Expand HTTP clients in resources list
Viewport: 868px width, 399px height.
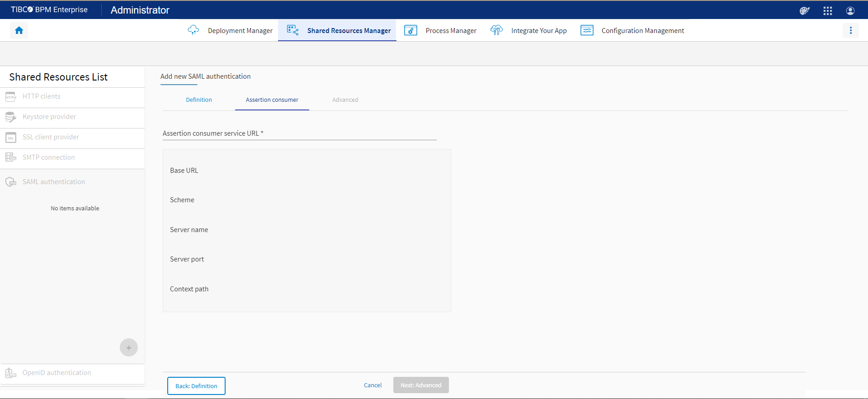tap(42, 96)
